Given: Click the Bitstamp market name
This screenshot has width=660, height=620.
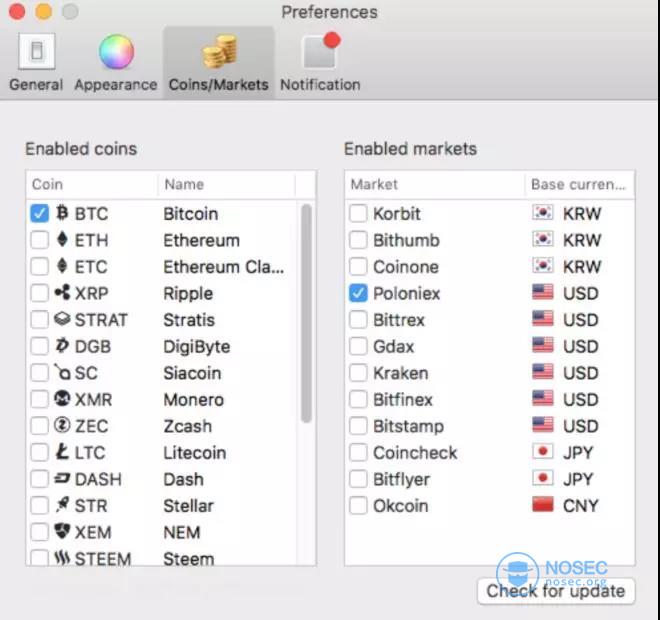Looking at the screenshot, I should [408, 426].
